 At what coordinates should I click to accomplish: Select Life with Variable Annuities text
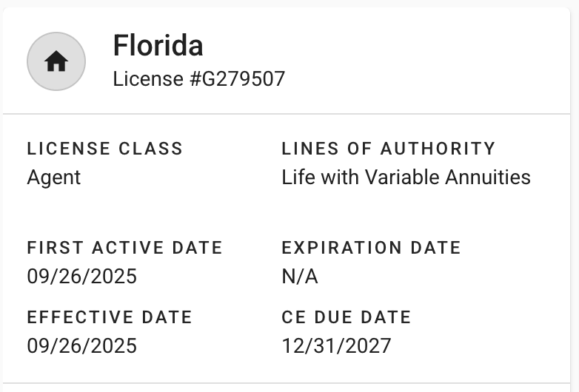(x=406, y=178)
